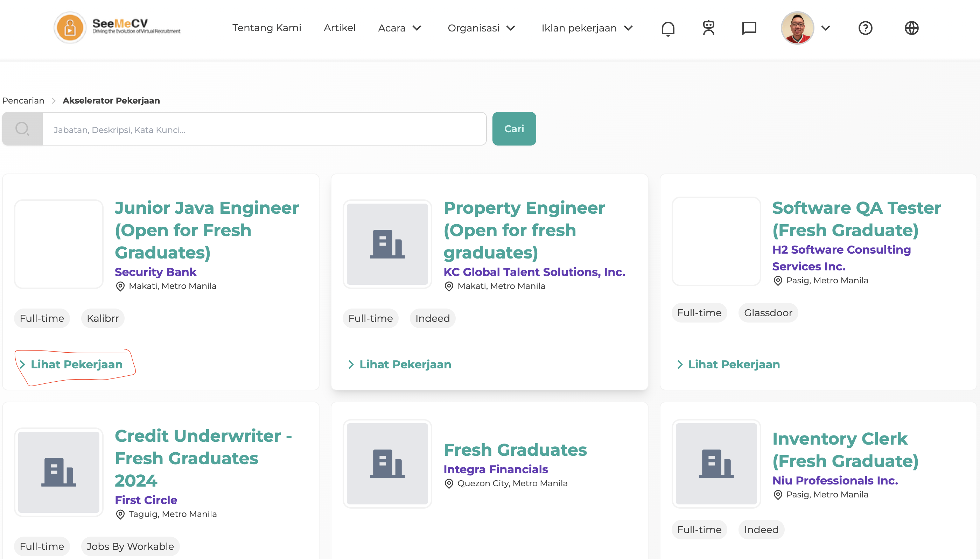Expand the Organisasi dropdown

[481, 28]
